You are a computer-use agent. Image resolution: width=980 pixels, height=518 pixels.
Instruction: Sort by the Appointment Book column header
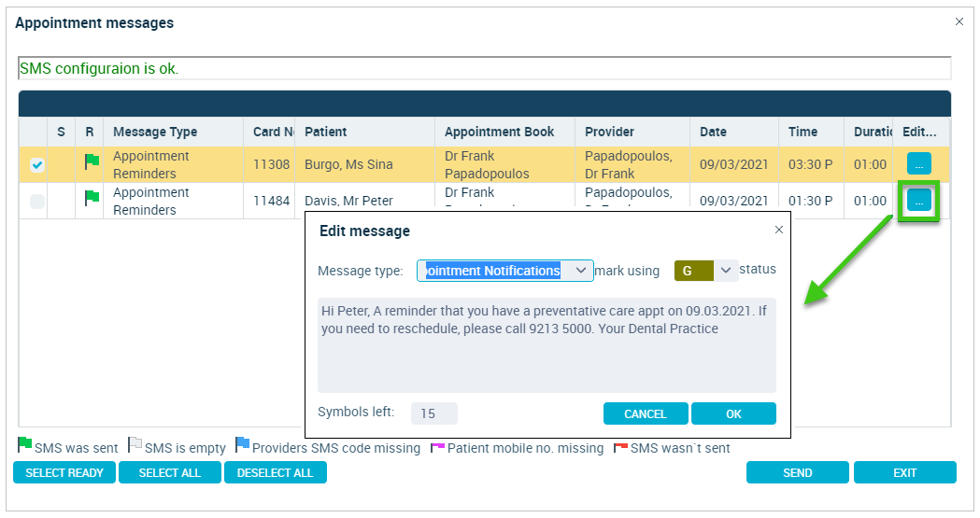(x=504, y=132)
